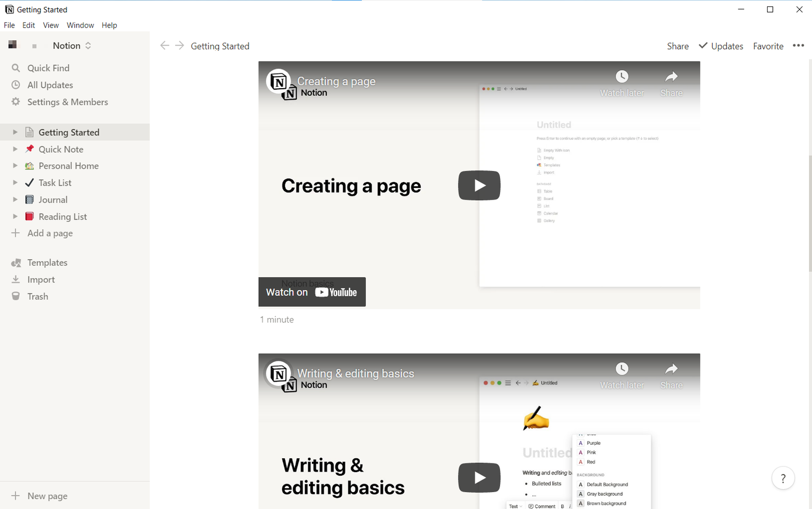812x509 pixels.
Task: Click the Quick Find magnifier icon
Action: point(16,68)
